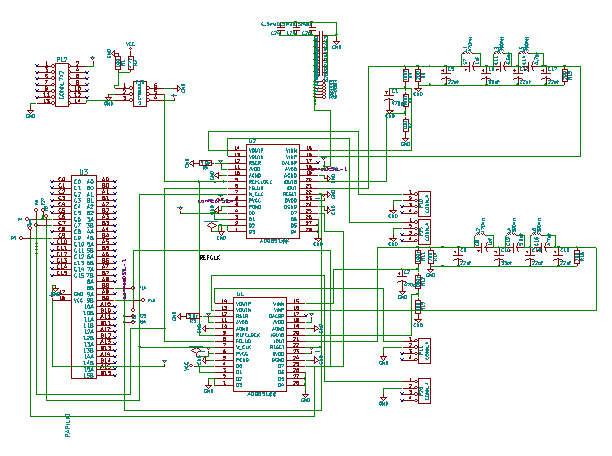
Task: Select the bottom-right P8 connector
Action: [424, 391]
